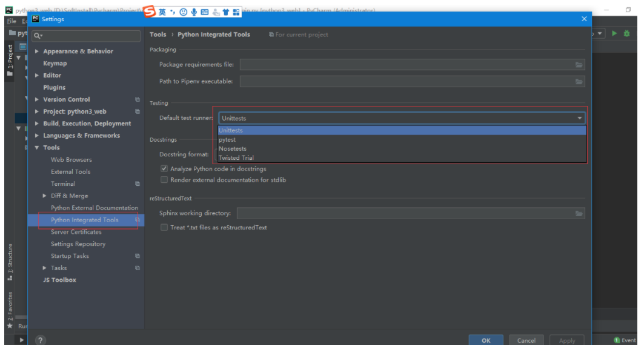Viewport: 644px width, 353px height.
Task: Open Sogou emoji panel
Action: click(184, 12)
